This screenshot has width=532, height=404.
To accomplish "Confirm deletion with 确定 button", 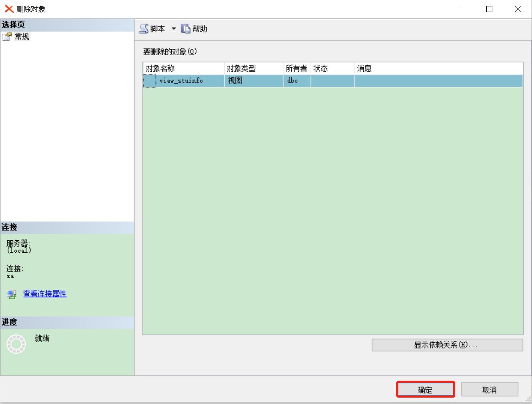I will (426, 390).
